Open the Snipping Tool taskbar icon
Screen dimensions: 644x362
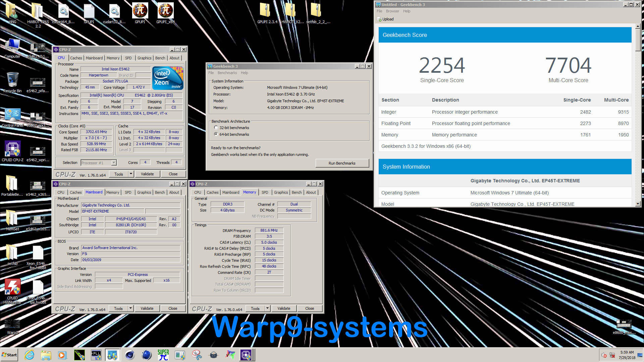coord(197,355)
